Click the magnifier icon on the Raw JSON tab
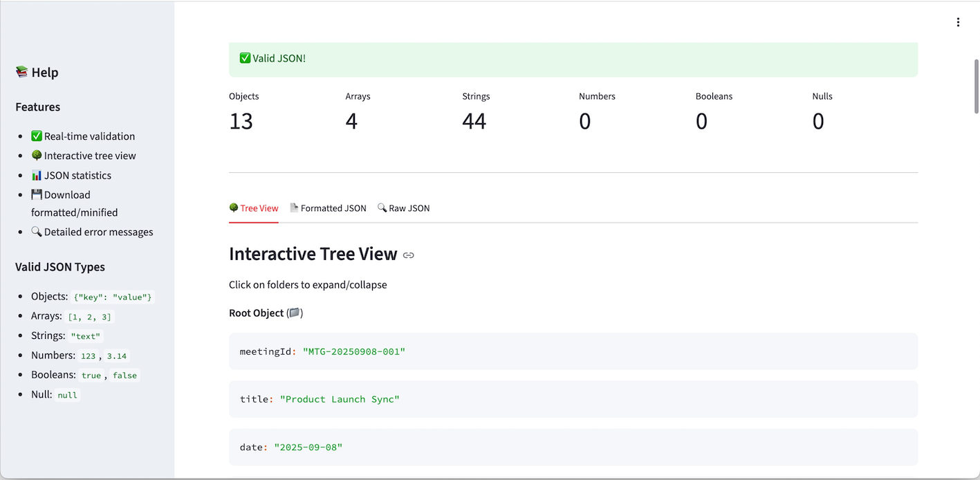 coord(381,207)
